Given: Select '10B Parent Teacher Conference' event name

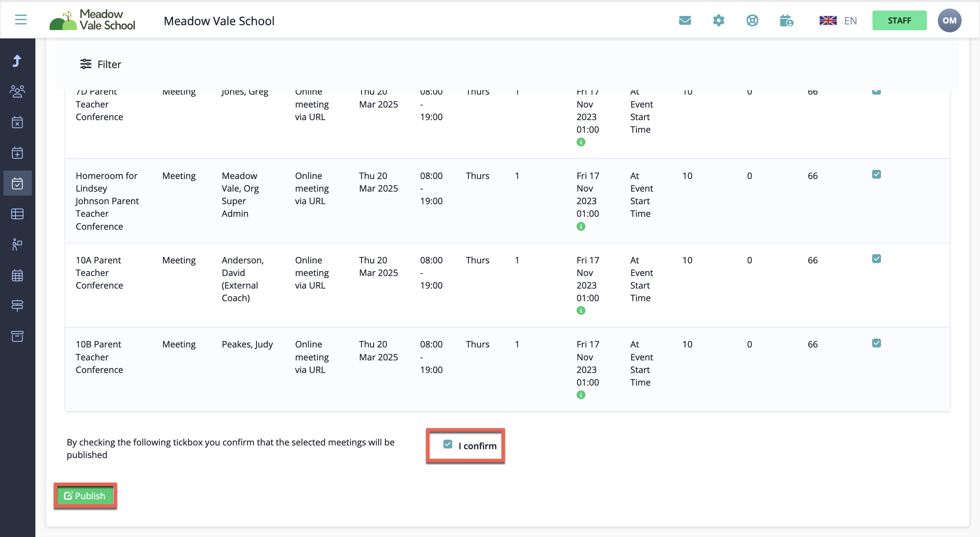Looking at the screenshot, I should point(99,357).
